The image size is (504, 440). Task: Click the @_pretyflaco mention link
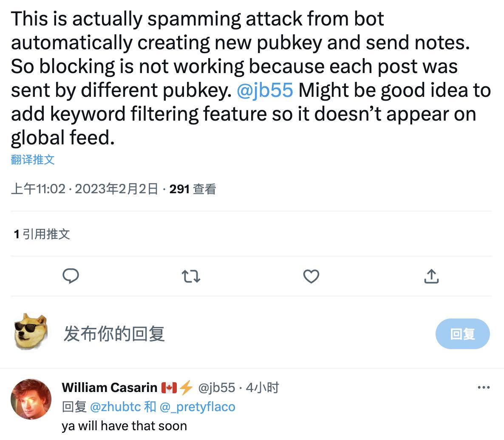tap(197, 407)
